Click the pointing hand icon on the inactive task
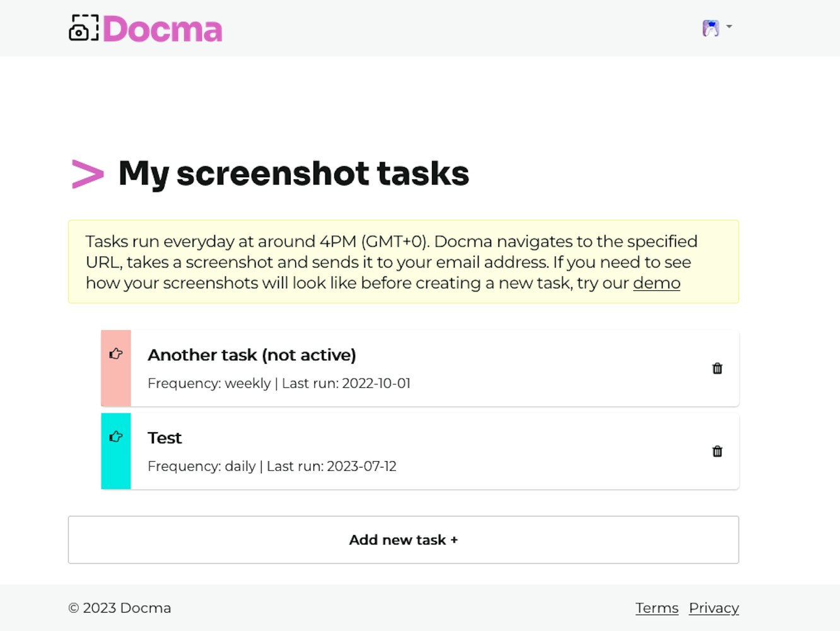 [x=116, y=353]
